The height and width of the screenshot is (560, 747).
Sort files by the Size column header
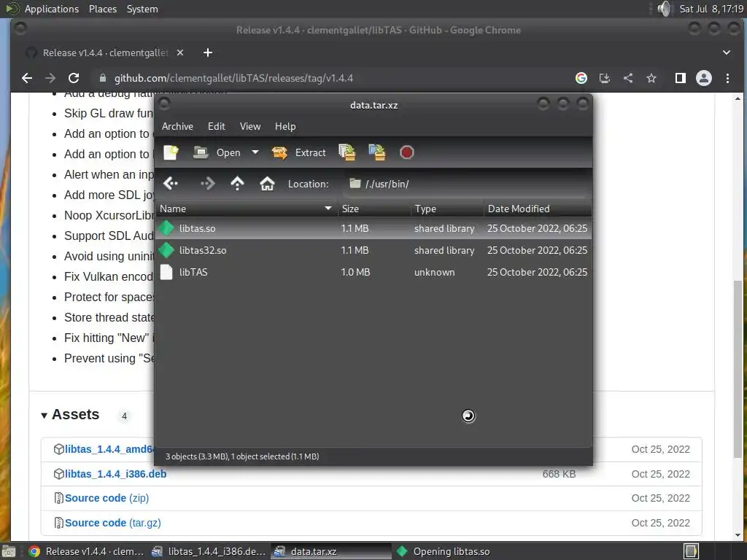374,209
